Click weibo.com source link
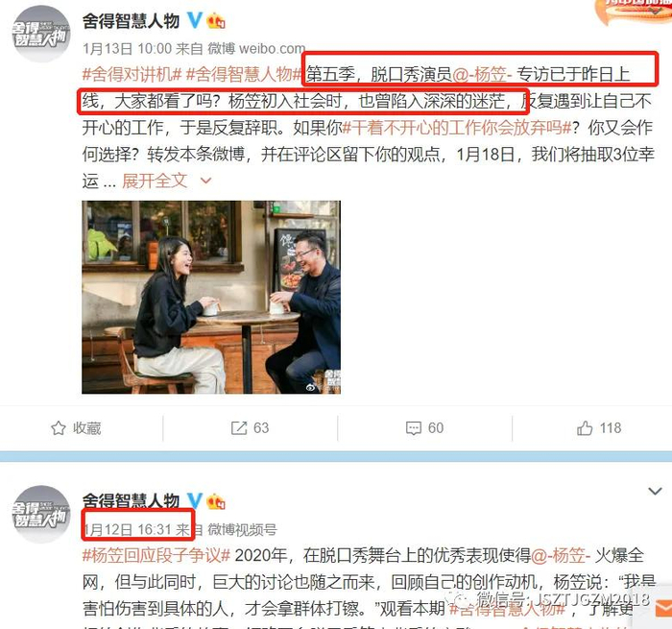The width and height of the screenshot is (672, 629). pyautogui.click(x=272, y=48)
